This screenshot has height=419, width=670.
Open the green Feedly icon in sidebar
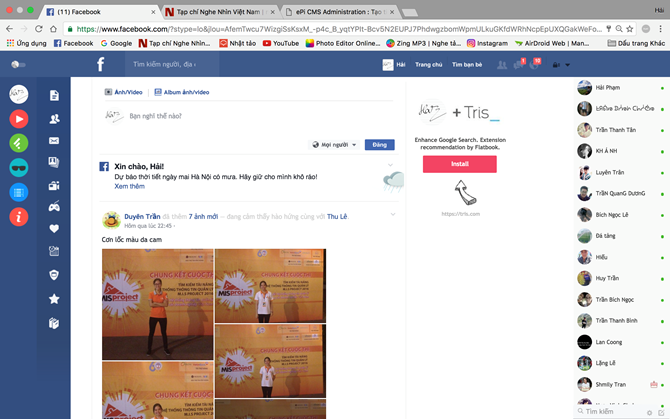19,143
